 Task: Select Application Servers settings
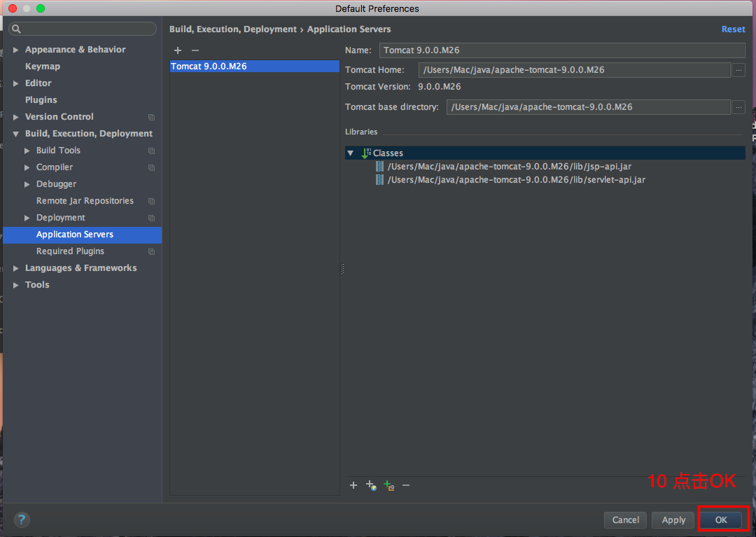83,235
